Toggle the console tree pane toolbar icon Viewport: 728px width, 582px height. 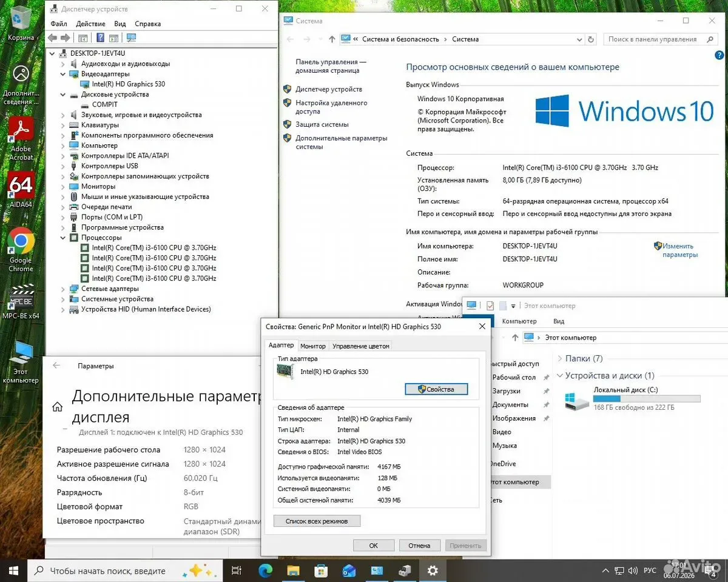(83, 38)
